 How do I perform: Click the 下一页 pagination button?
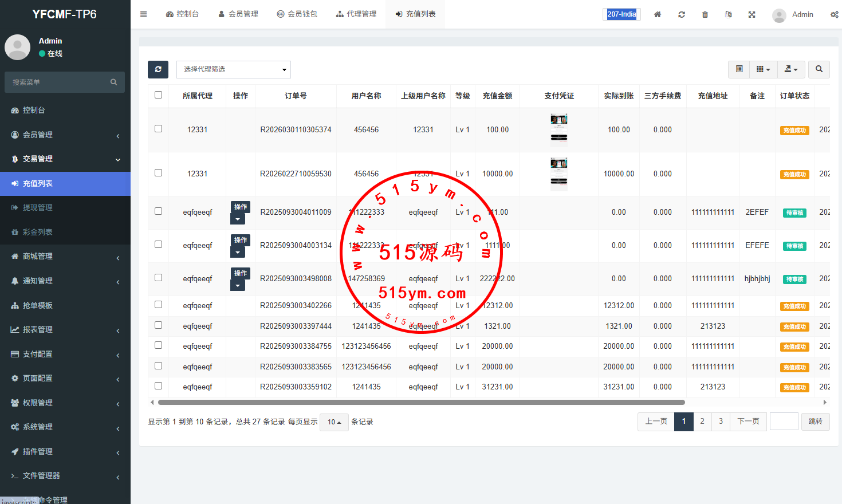point(748,422)
